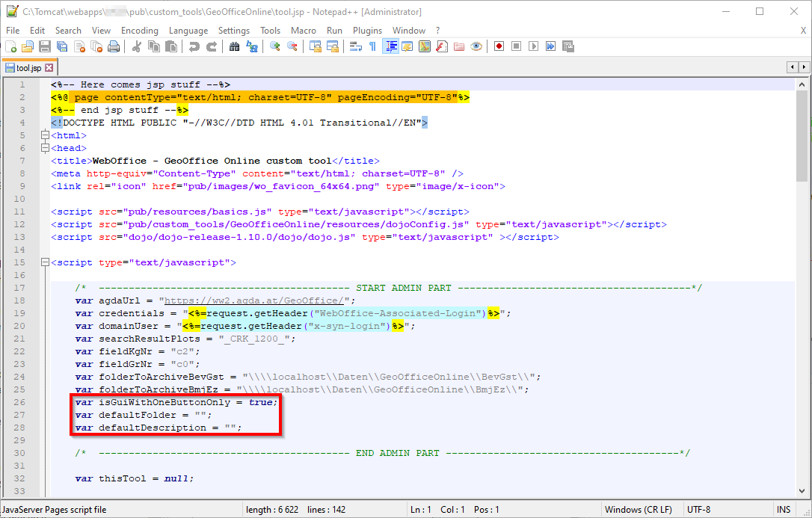
Task: Open the Plugins menu
Action: 367,31
